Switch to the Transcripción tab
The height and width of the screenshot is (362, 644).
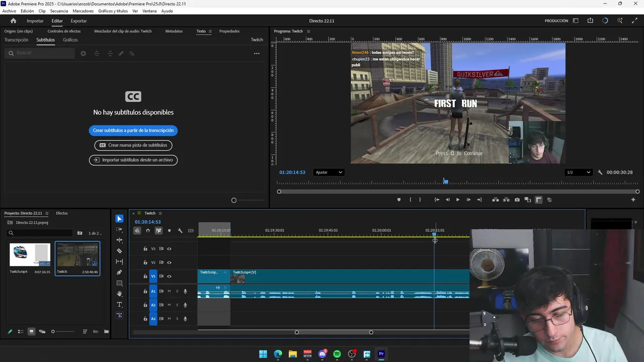point(16,40)
